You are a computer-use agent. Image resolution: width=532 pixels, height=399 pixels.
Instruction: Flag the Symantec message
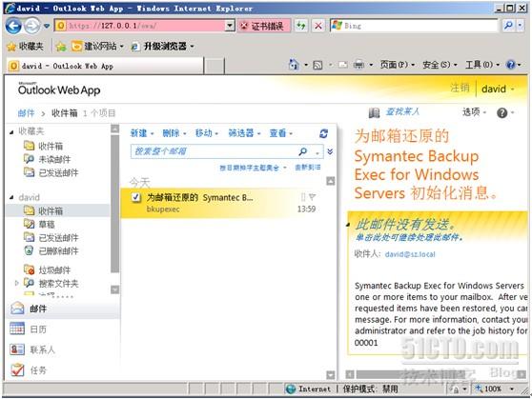point(312,196)
